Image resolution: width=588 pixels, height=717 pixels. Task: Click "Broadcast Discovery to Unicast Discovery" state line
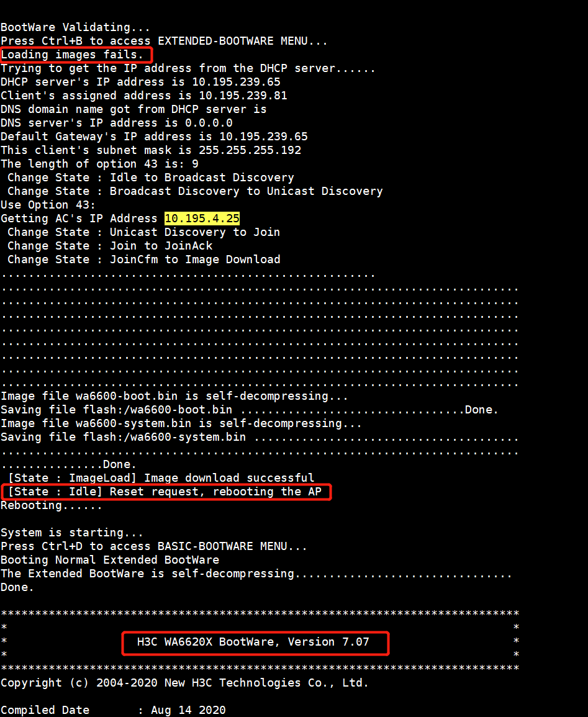[195, 192]
